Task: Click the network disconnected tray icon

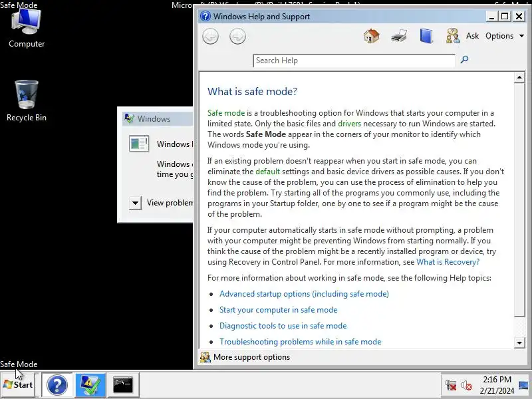Action: click(x=451, y=386)
